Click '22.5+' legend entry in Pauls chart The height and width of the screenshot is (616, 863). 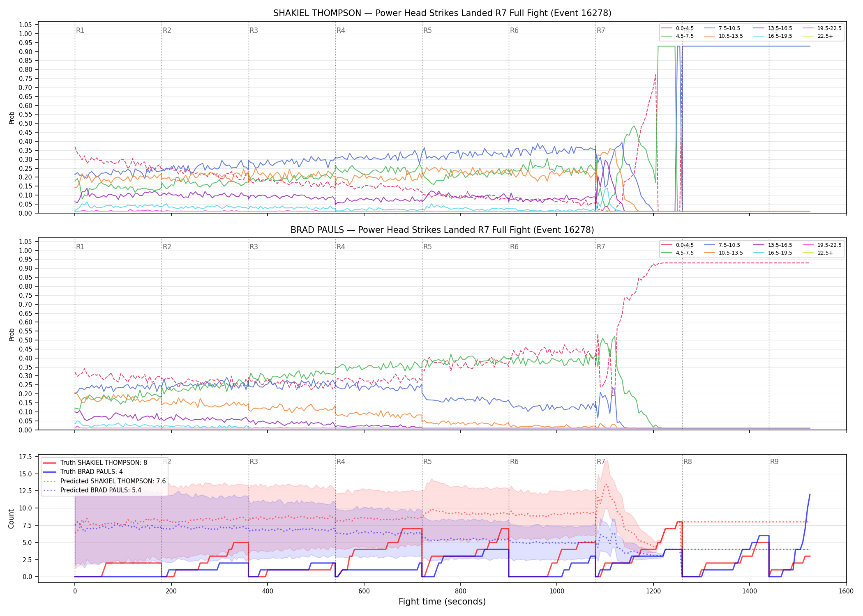click(818, 253)
